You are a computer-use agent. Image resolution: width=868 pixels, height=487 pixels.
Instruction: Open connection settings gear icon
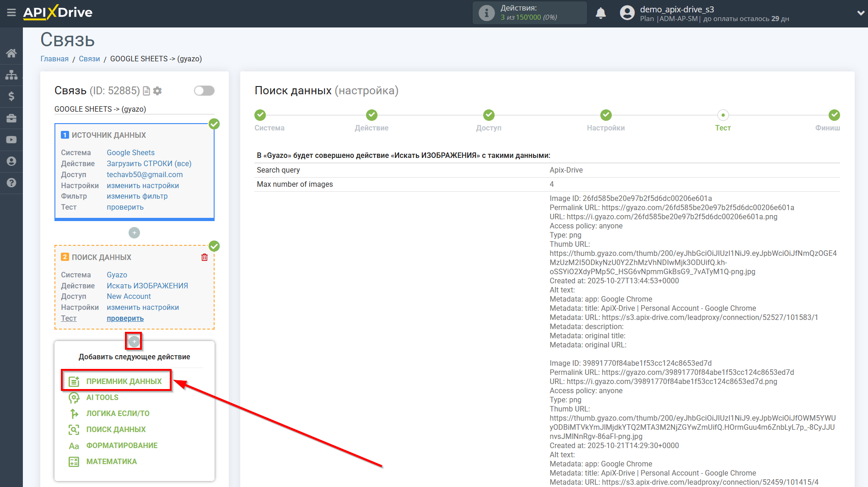[158, 91]
